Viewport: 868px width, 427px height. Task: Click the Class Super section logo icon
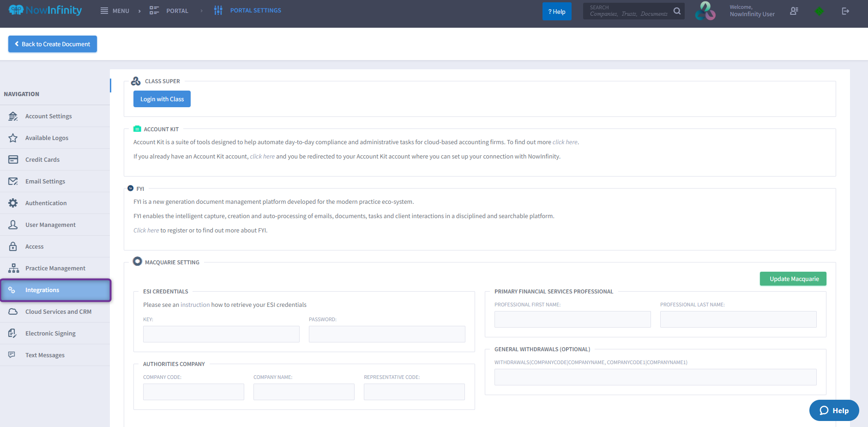tap(136, 81)
